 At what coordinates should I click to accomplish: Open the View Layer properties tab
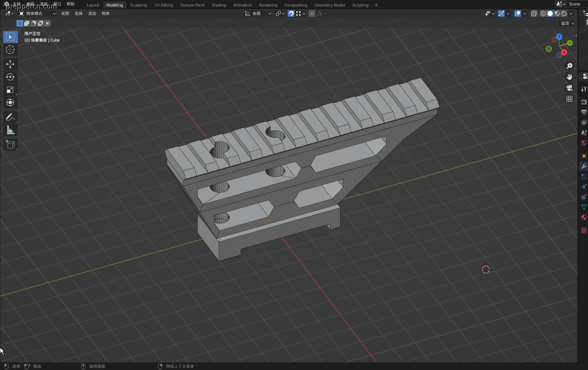584,122
